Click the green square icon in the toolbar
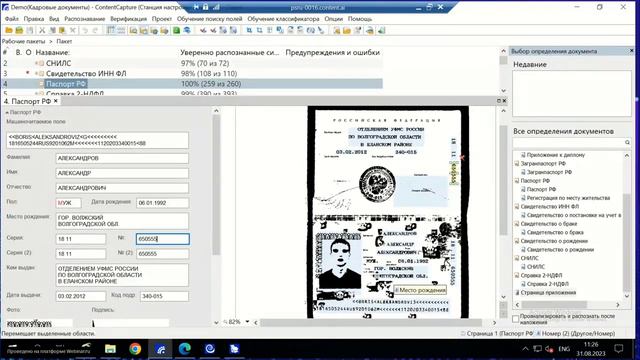 (176, 30)
